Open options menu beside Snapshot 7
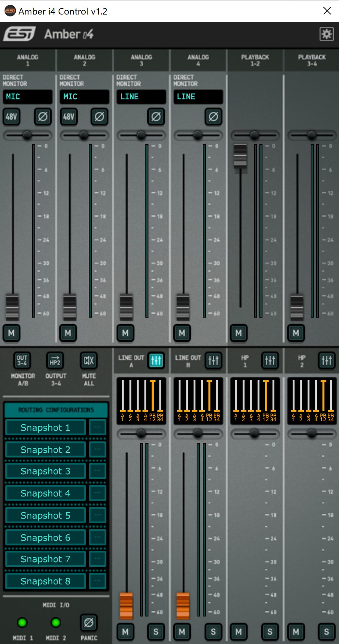 point(98,559)
